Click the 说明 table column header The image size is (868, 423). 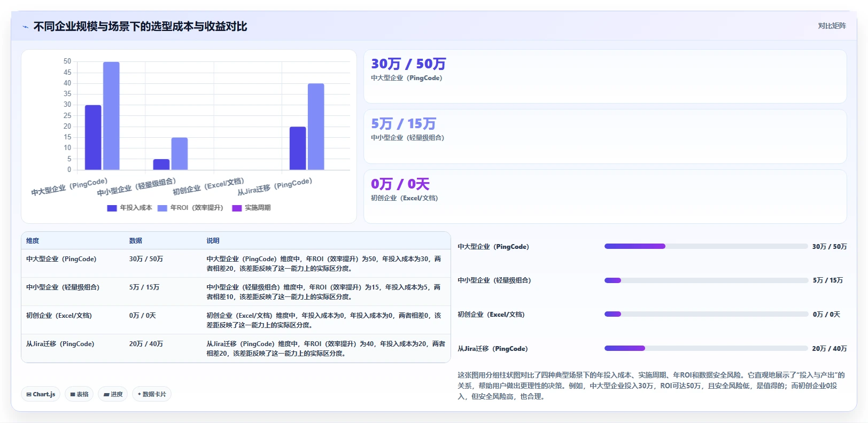pyautogui.click(x=213, y=241)
